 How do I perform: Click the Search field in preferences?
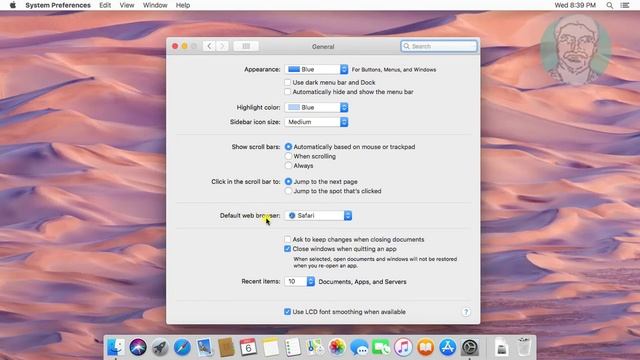pyautogui.click(x=439, y=46)
